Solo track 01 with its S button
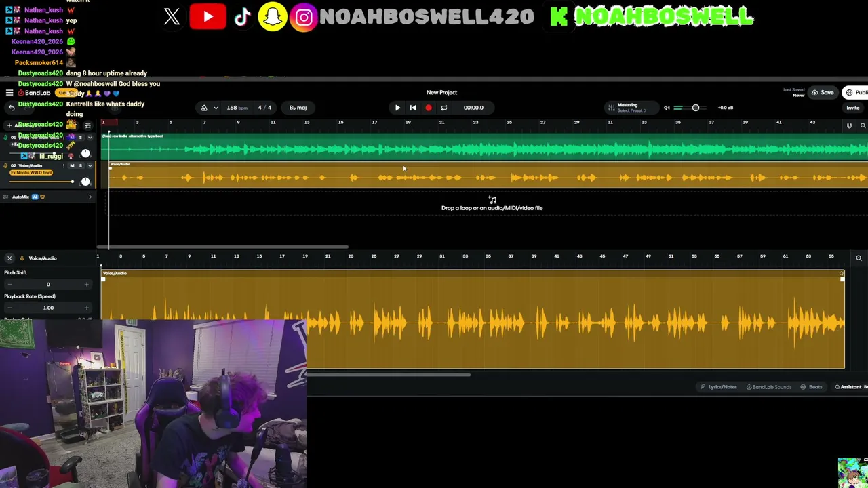The width and height of the screenshot is (868, 488). click(x=81, y=138)
